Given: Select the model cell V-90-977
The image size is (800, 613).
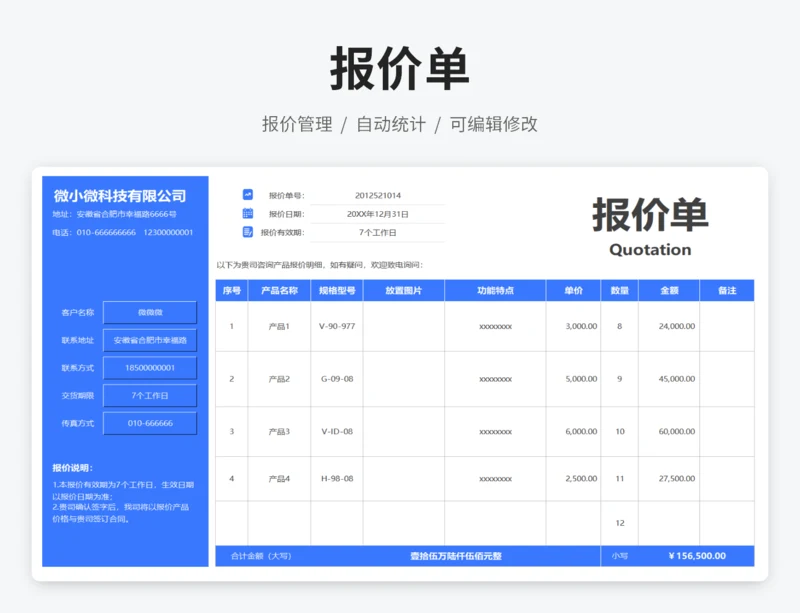Looking at the screenshot, I should click(337, 326).
